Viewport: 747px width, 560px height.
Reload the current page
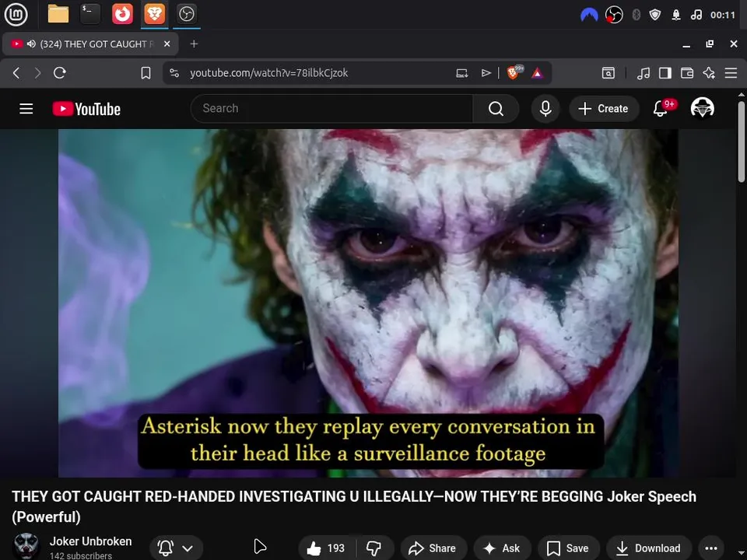(60, 73)
